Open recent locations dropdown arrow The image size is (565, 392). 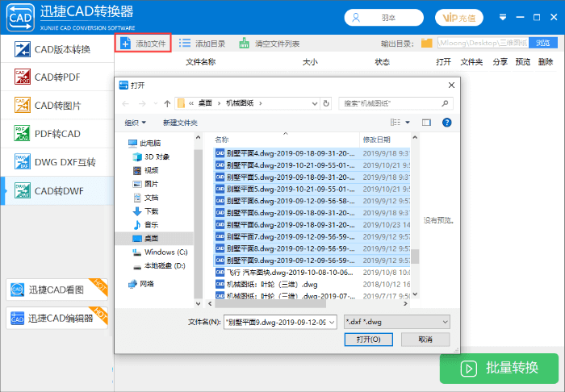[156, 104]
